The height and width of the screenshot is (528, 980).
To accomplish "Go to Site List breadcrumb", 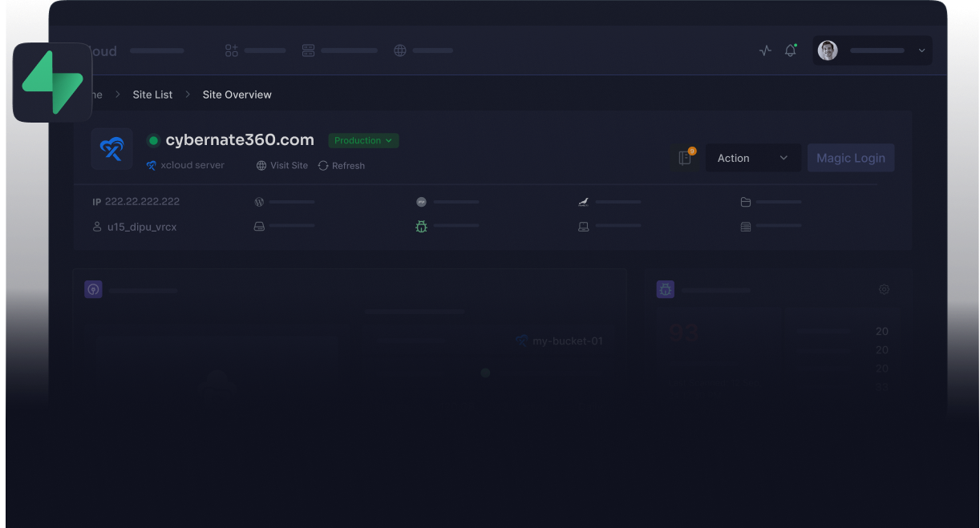I will coord(152,94).
